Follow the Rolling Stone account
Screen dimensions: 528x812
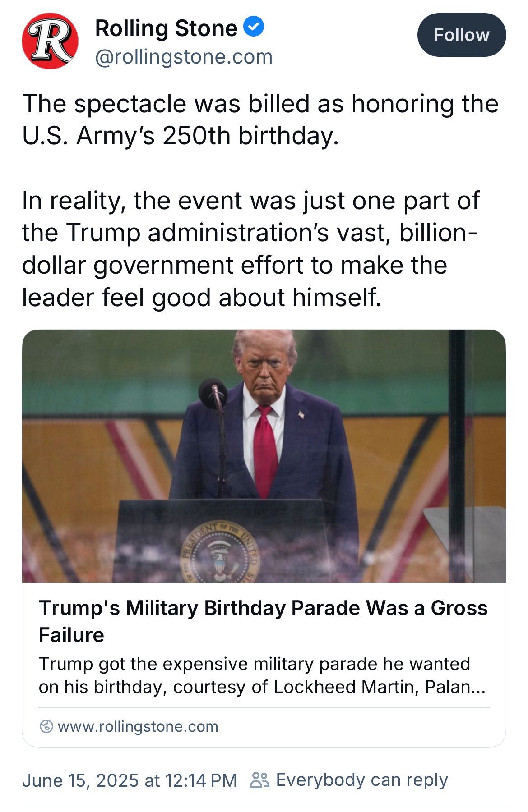point(462,35)
